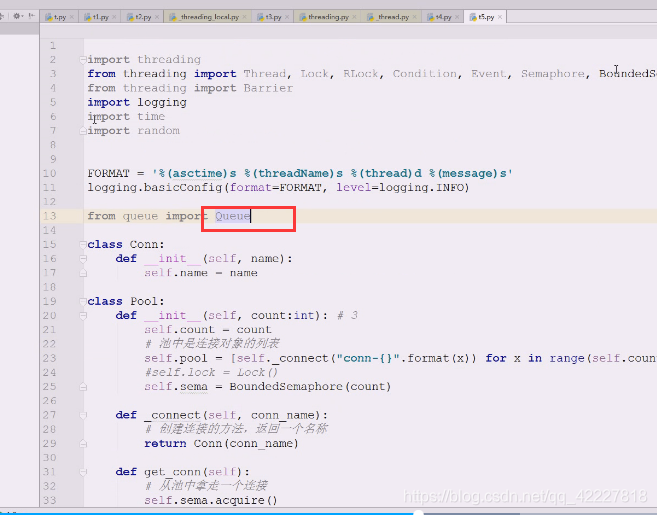Switch to the t3.py tab
The width and height of the screenshot is (657, 515).
click(x=273, y=17)
